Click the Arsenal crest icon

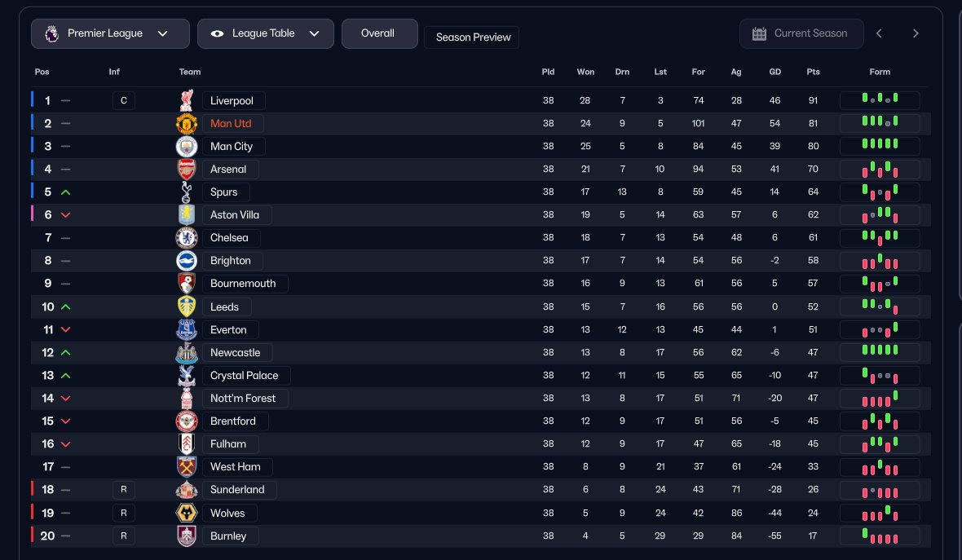click(188, 170)
